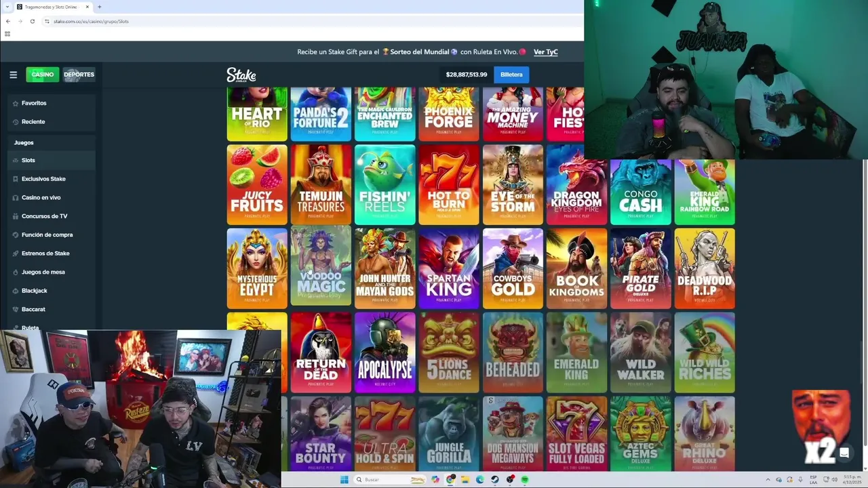Click the icon beside Función de compra

click(16, 235)
